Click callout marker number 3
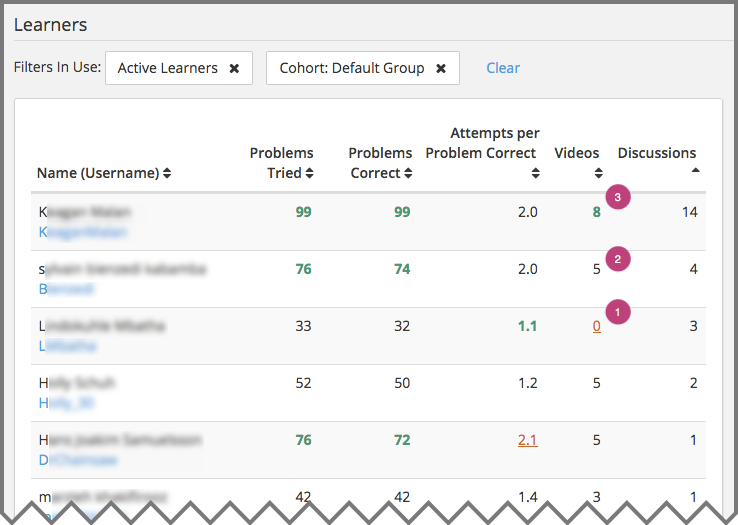This screenshot has height=525, width=738. click(618, 198)
